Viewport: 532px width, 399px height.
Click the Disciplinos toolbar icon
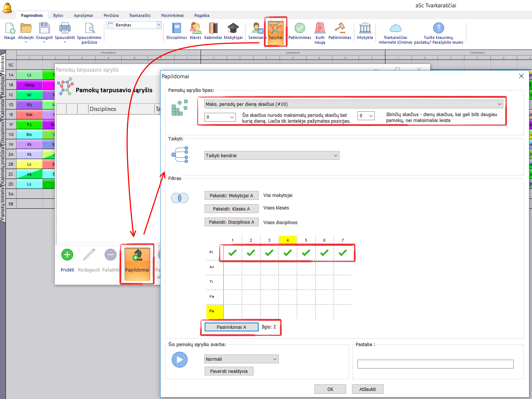coord(176,29)
